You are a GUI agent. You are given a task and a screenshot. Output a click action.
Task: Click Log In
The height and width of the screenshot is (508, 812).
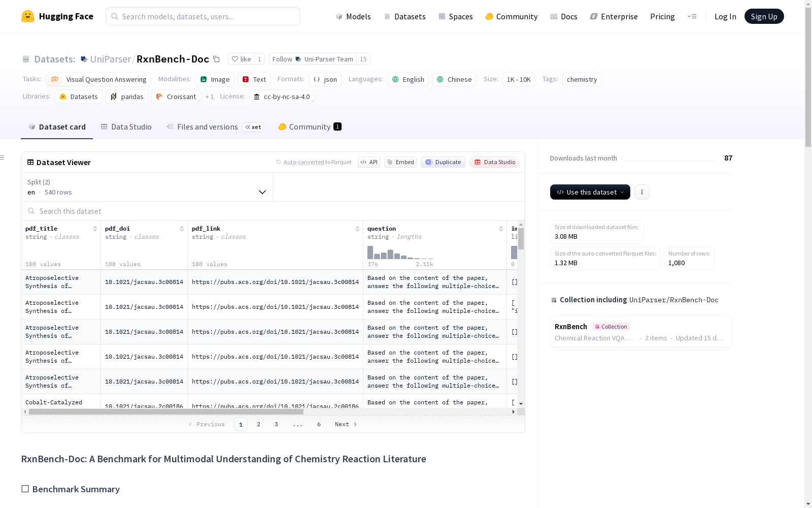click(725, 16)
